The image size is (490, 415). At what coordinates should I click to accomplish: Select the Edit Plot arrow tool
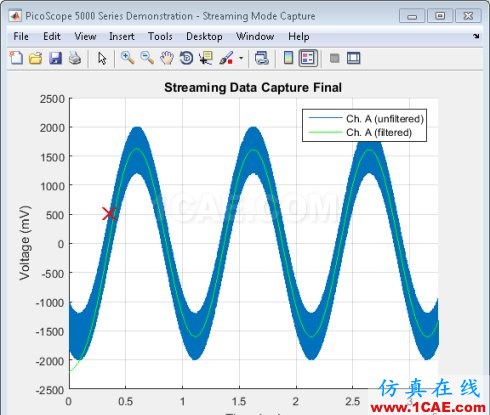[102, 58]
